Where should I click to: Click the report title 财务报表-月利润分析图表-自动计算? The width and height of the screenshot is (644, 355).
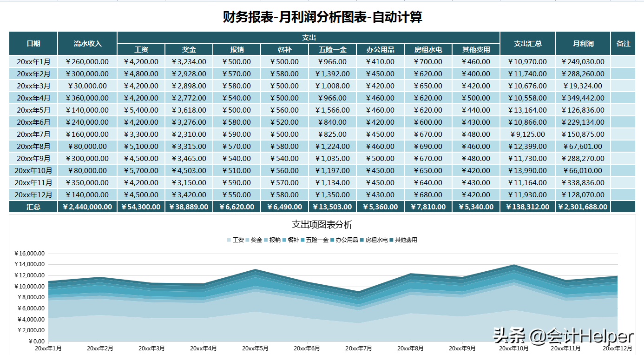click(322, 15)
